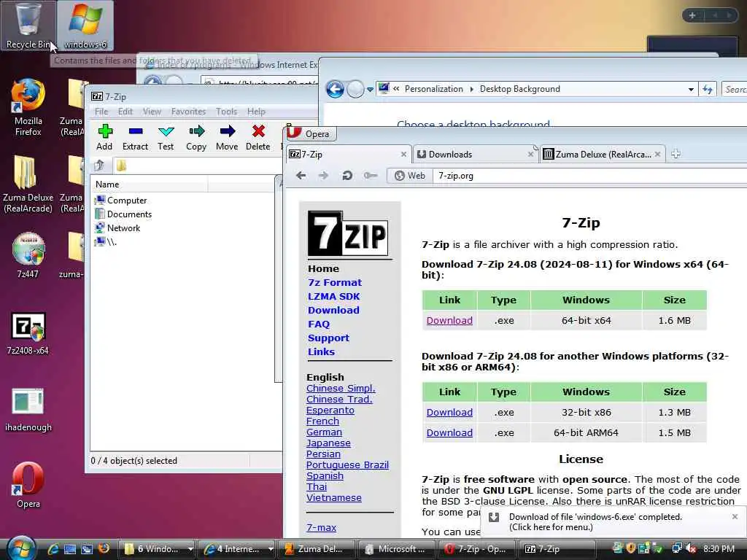Open the Opera menu button
Screen dimensions: 747x560
click(x=311, y=134)
